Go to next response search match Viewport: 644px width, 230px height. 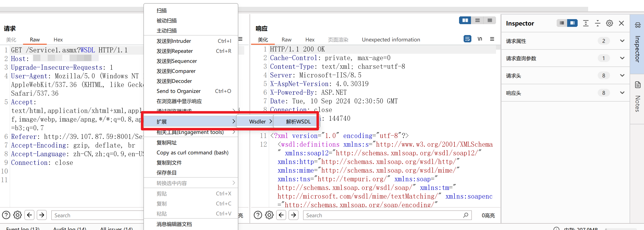(x=293, y=215)
